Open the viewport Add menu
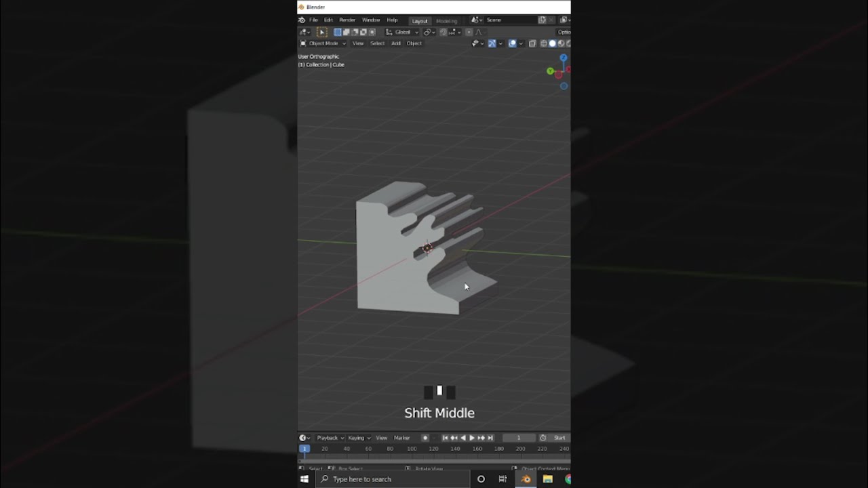This screenshot has width=868, height=488. coord(396,43)
